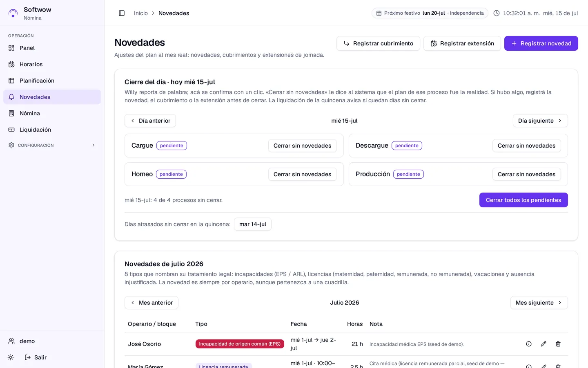Advance to Día siguiente
Viewport: 588px width, 368px height.
[x=540, y=121]
